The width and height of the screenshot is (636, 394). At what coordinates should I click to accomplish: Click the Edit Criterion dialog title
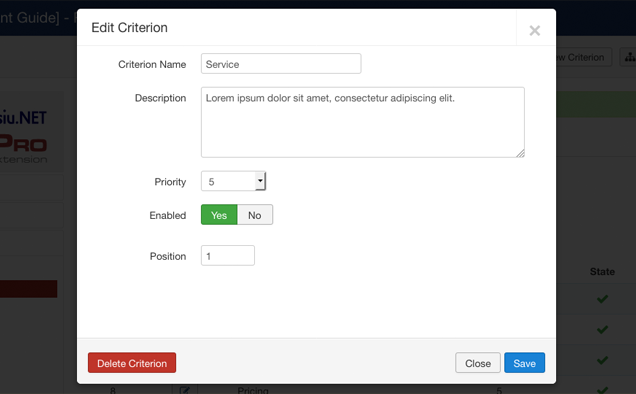click(x=129, y=28)
